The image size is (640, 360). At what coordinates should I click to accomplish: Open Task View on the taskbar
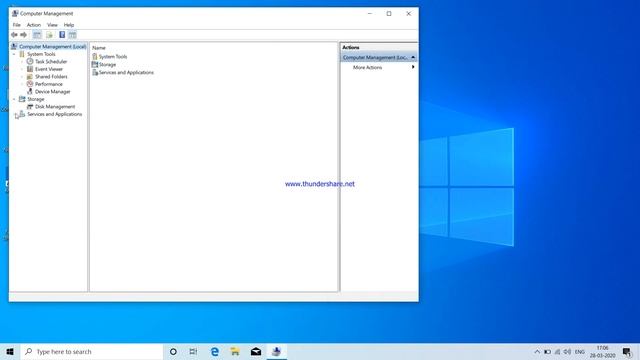[193, 351]
